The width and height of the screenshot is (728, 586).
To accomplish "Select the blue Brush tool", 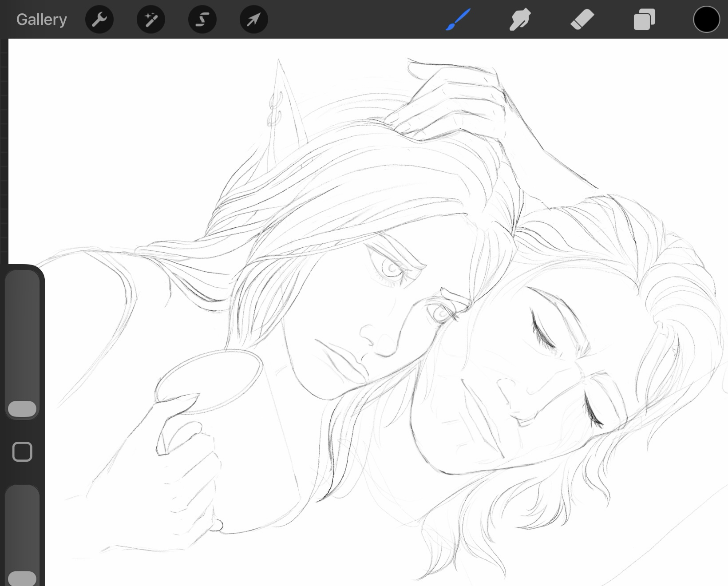I will pyautogui.click(x=458, y=20).
